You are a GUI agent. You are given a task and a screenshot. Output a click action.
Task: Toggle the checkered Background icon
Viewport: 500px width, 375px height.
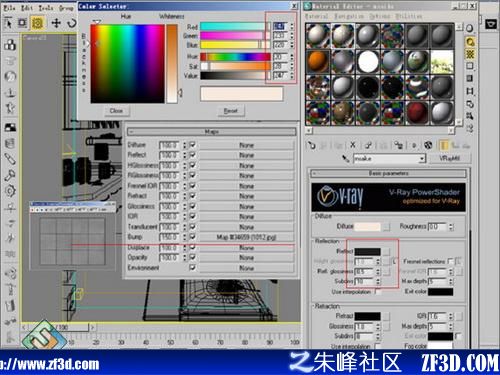tap(470, 54)
